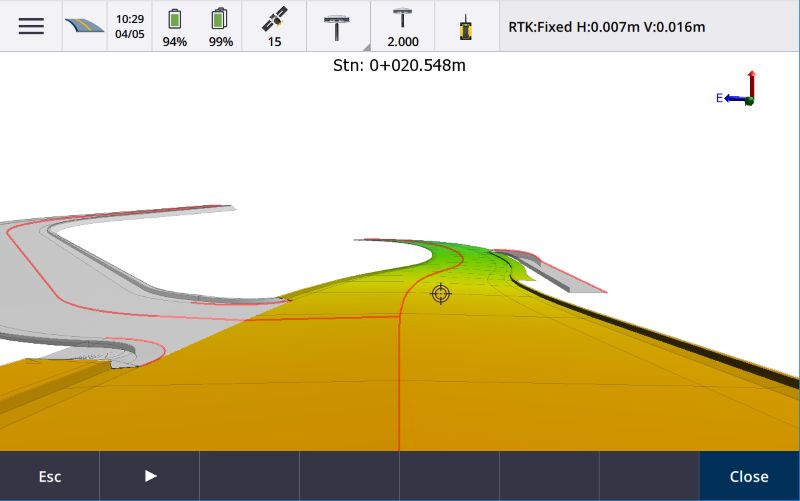Open satellite status showing 15 satellites

pos(274,26)
